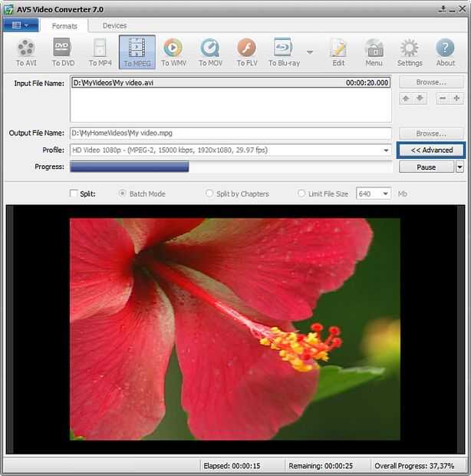This screenshot has width=471, height=476.
Task: Open the blue application menu button
Action: click(21, 25)
